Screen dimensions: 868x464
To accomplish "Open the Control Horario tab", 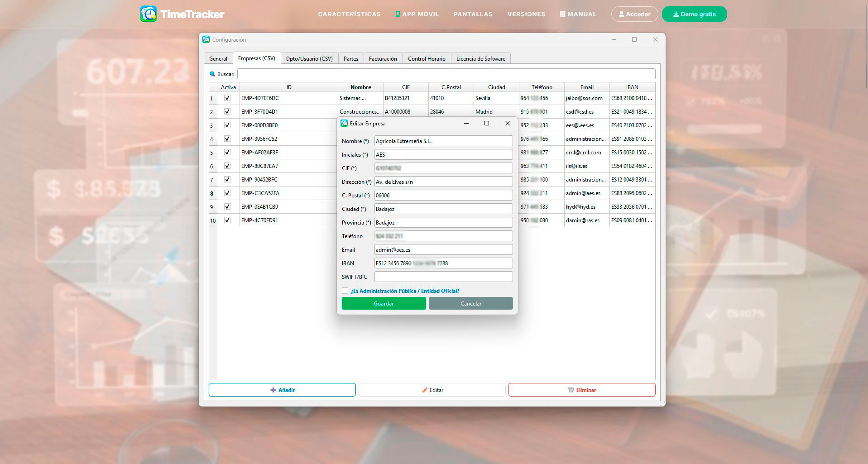I will pyautogui.click(x=427, y=58).
